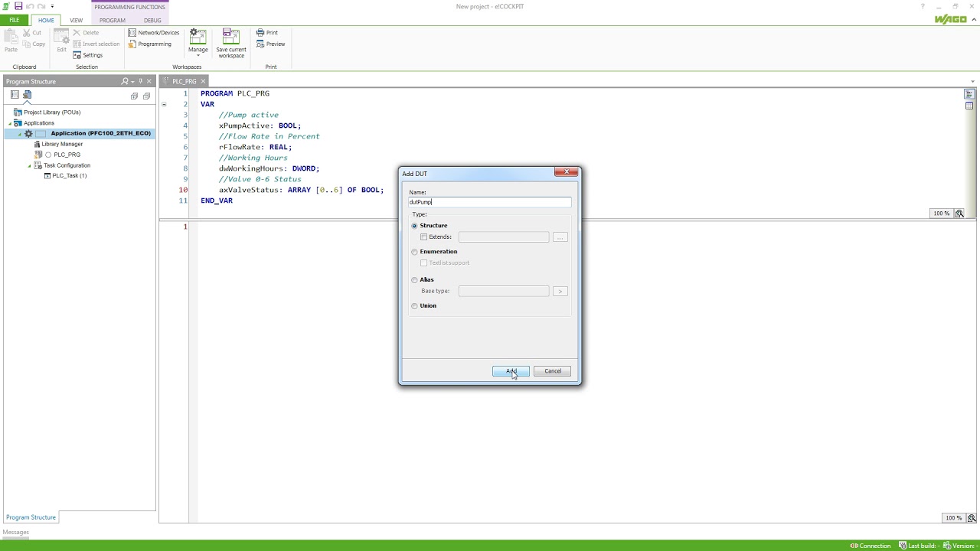The height and width of the screenshot is (551, 980).
Task: Switch declaration editor to tabular view
Action: point(969,106)
